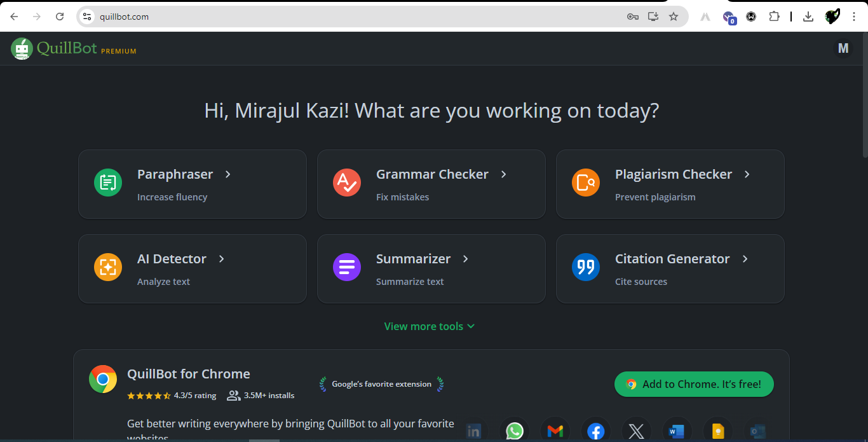Screen dimensions: 868x442
Task: Click Add to Chrome. It's free! button
Action: (x=694, y=384)
